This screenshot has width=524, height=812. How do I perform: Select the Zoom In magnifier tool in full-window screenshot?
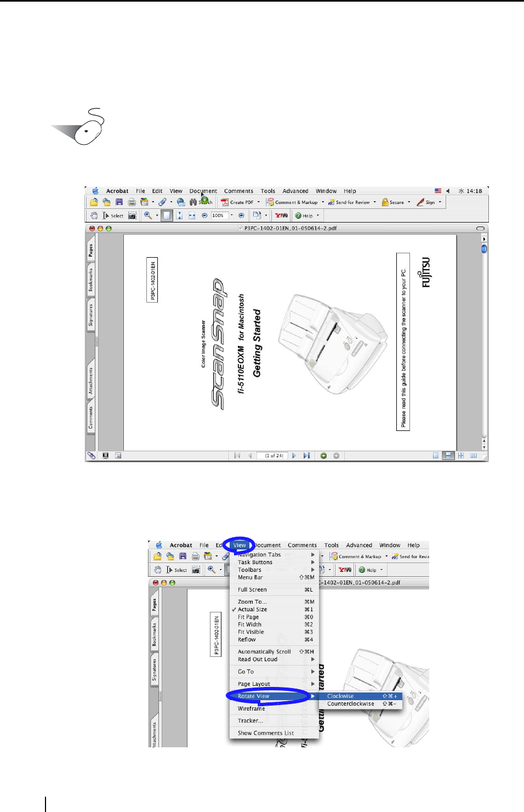148,215
